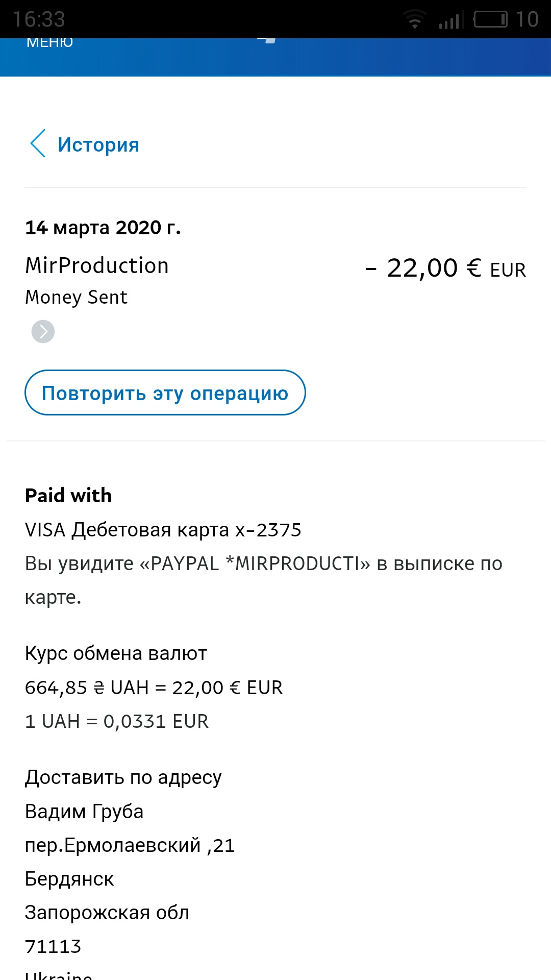Tap the back chevron arrow beside История

[x=38, y=143]
